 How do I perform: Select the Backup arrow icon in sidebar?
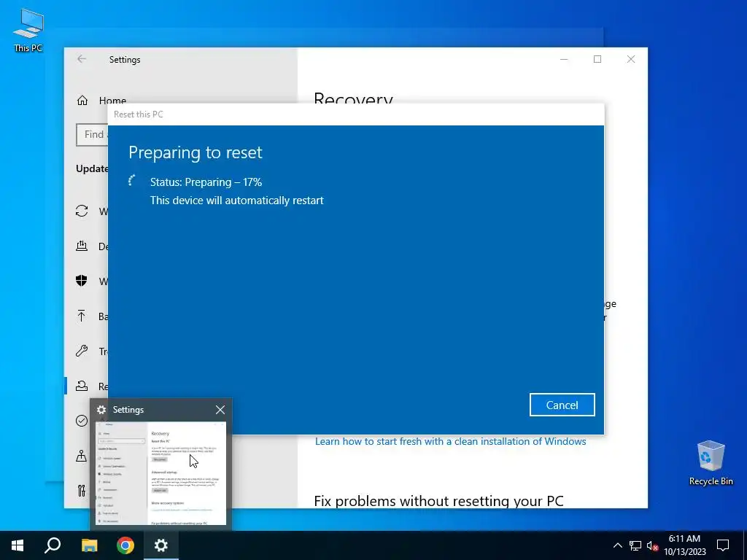click(82, 316)
